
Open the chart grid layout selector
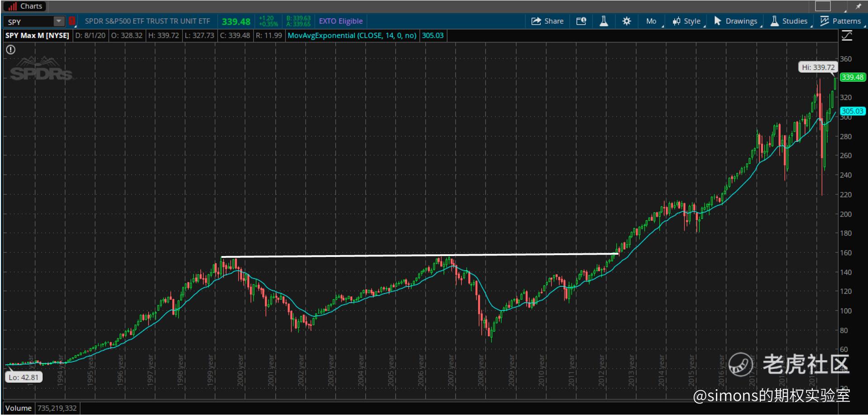tap(823, 6)
